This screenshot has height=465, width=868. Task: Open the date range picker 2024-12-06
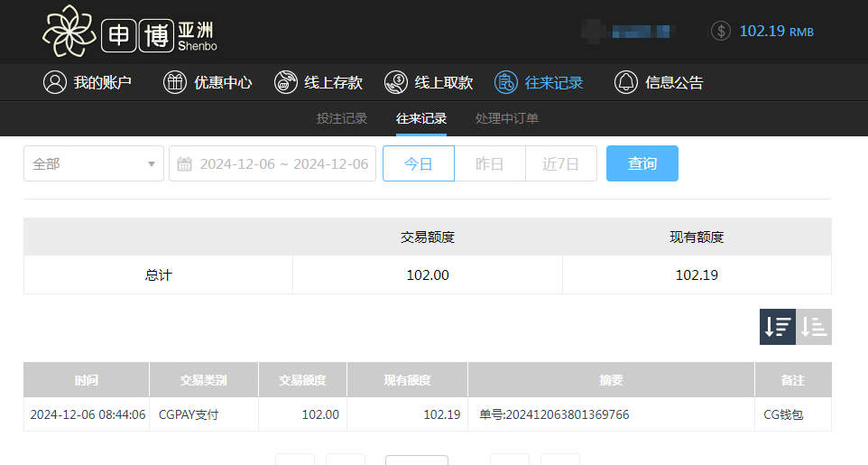pyautogui.click(x=283, y=164)
